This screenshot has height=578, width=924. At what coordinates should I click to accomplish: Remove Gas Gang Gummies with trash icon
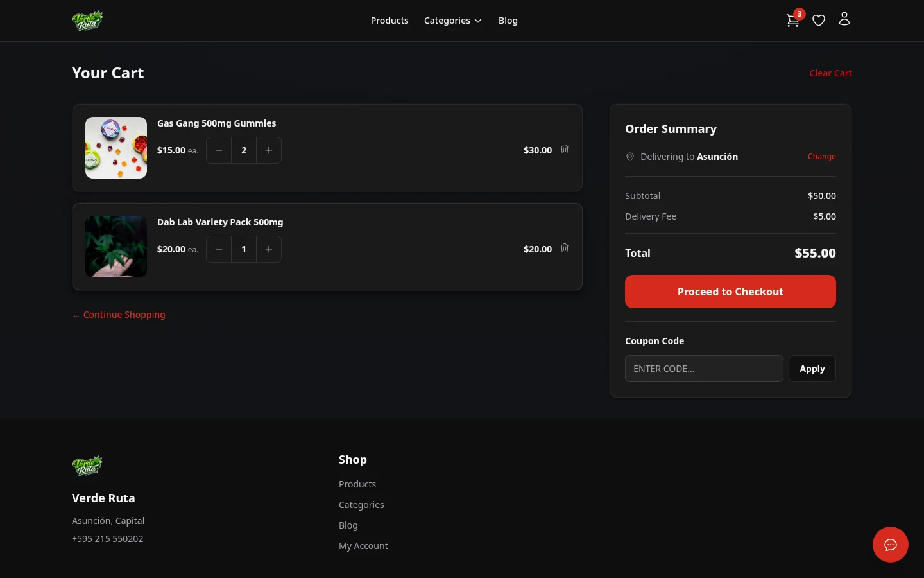coord(565,149)
